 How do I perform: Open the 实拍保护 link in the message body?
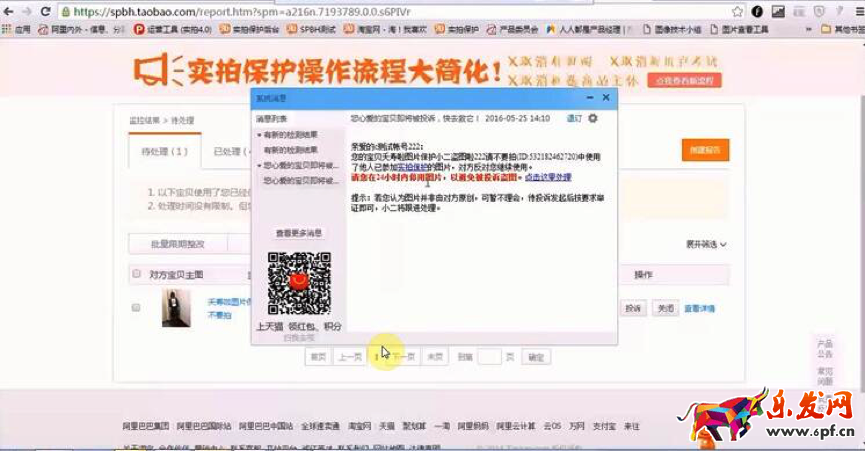413,167
